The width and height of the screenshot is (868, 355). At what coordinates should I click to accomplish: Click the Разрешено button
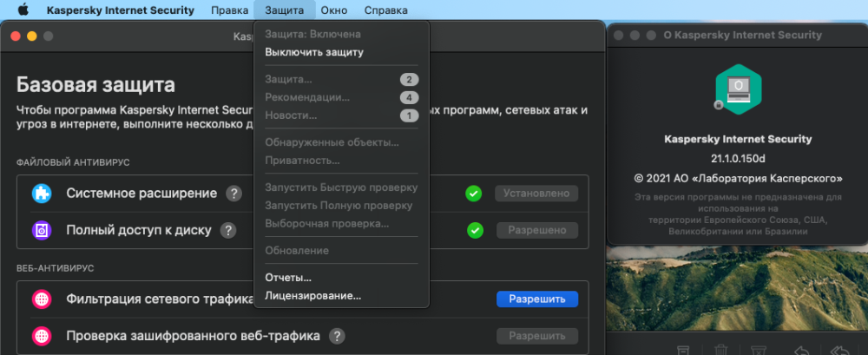[537, 230]
